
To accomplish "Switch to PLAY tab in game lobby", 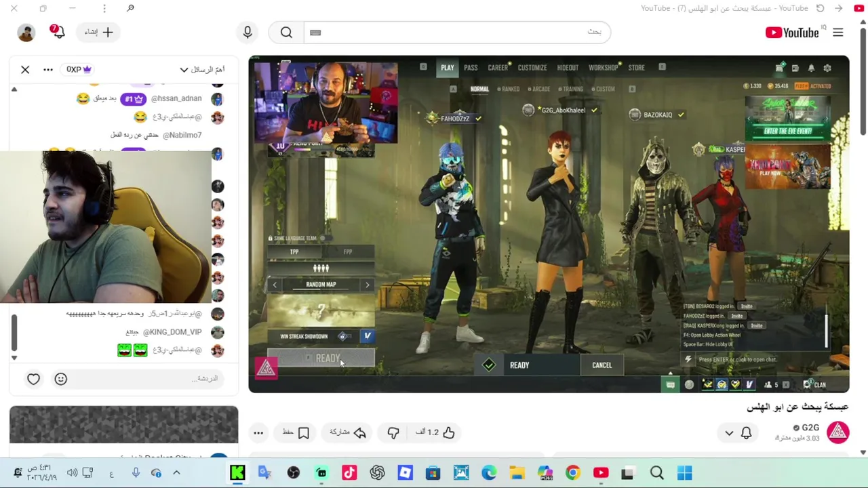I will click(x=448, y=68).
